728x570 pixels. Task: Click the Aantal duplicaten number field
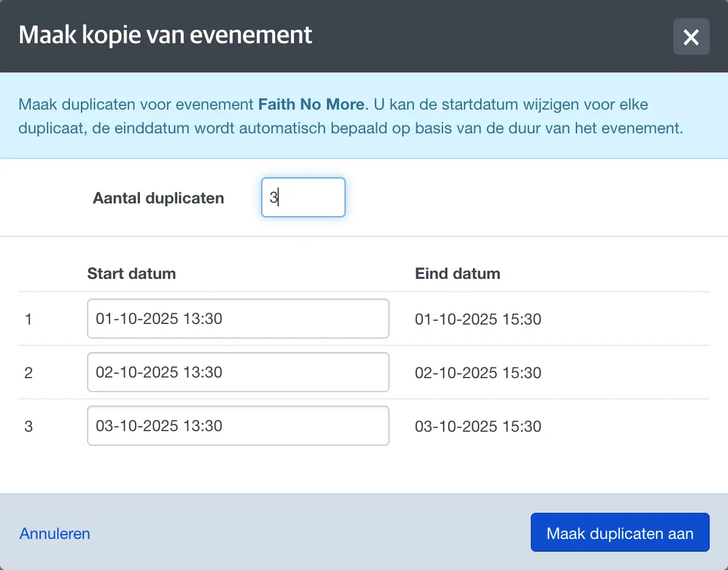(303, 197)
